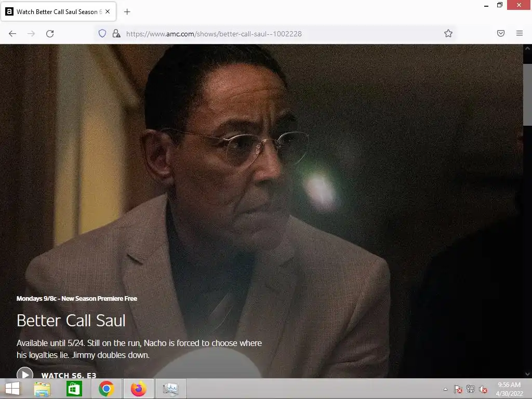The width and height of the screenshot is (532, 399).
Task: Click the 'Available until 5/24' episode description
Action: [139, 349]
